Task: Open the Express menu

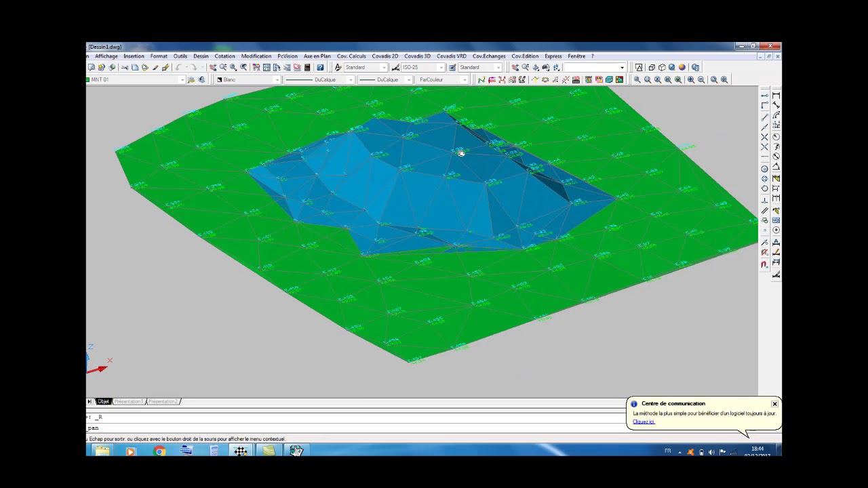Action: (x=553, y=56)
